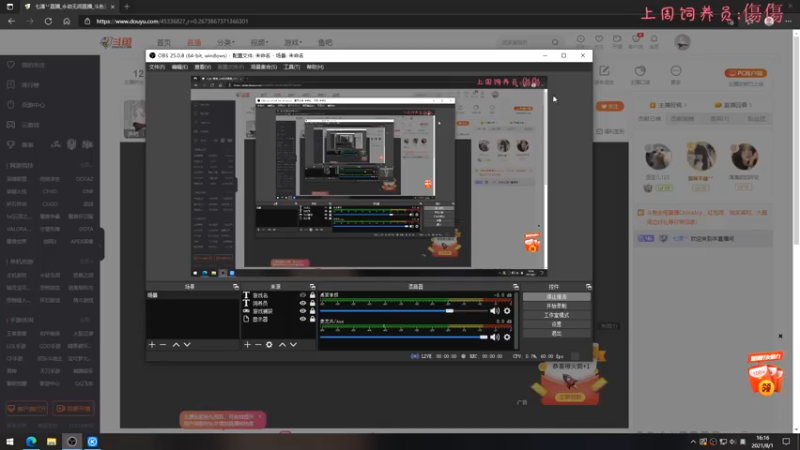Open the 场景集合(S) menu in OBS

[x=264, y=67]
